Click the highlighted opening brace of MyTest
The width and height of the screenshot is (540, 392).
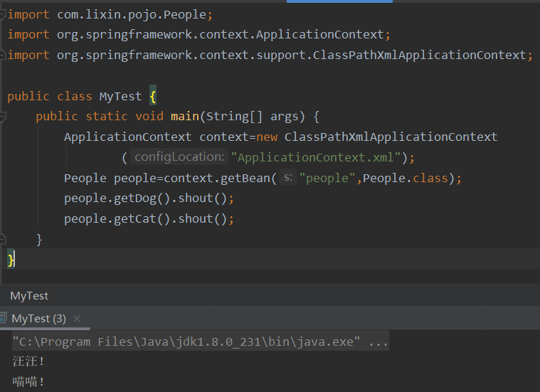[153, 97]
